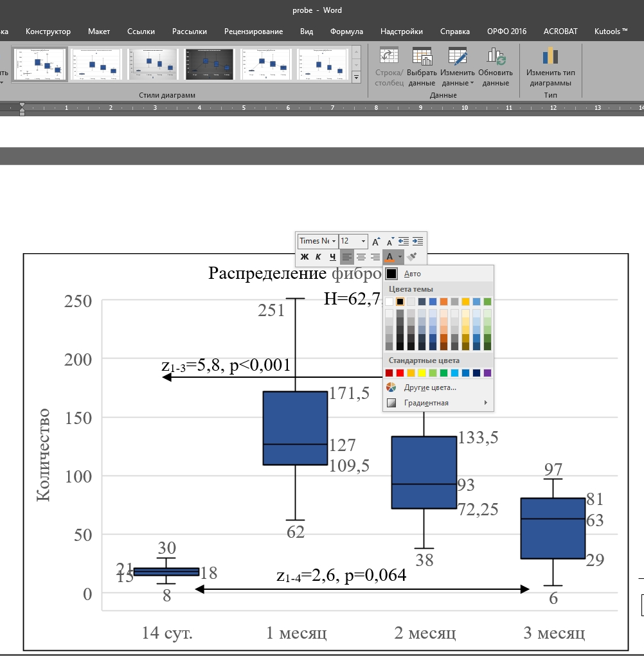Pick standard dark red color swatch
Image resolution: width=644 pixels, height=656 pixels.
pos(389,373)
